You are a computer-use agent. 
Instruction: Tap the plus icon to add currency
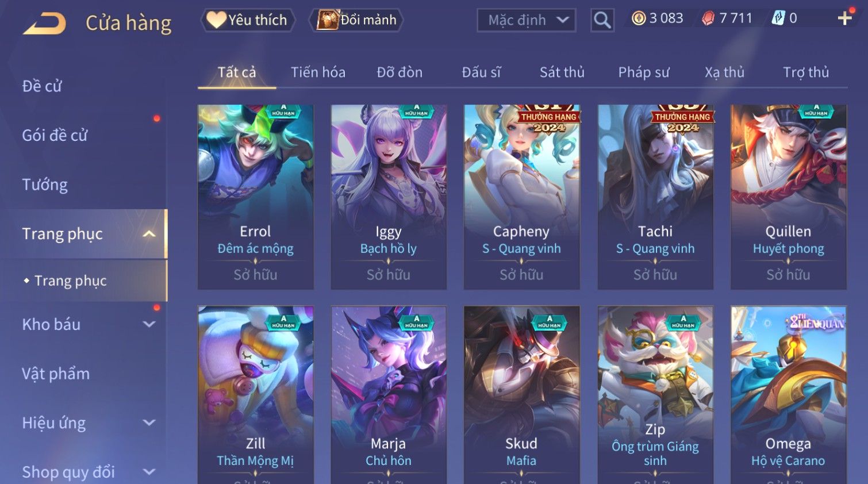click(x=844, y=18)
